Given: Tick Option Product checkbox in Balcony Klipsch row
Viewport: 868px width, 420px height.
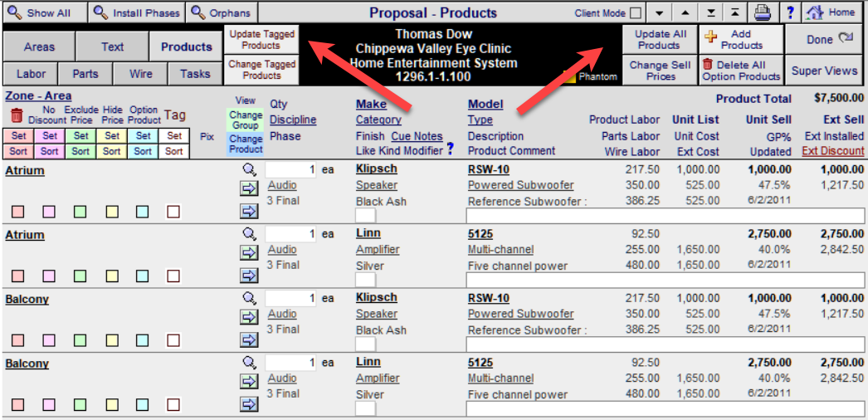Looking at the screenshot, I should click(143, 339).
